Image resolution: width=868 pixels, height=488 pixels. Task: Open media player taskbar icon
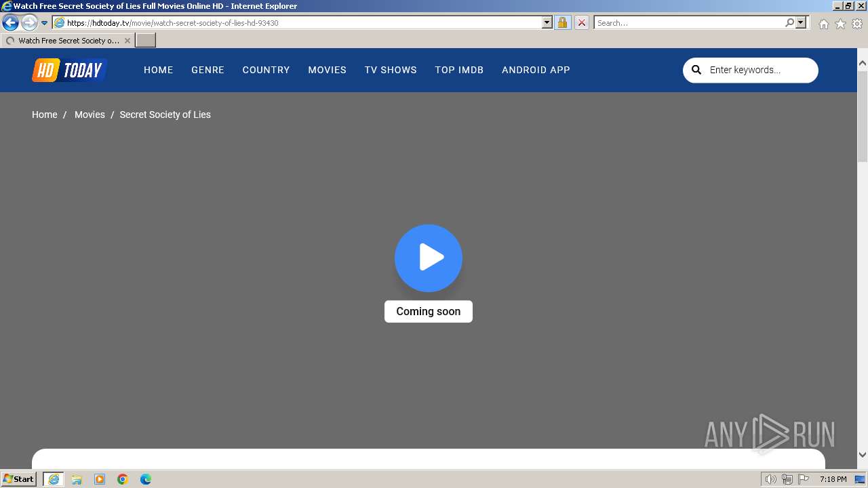(x=100, y=479)
